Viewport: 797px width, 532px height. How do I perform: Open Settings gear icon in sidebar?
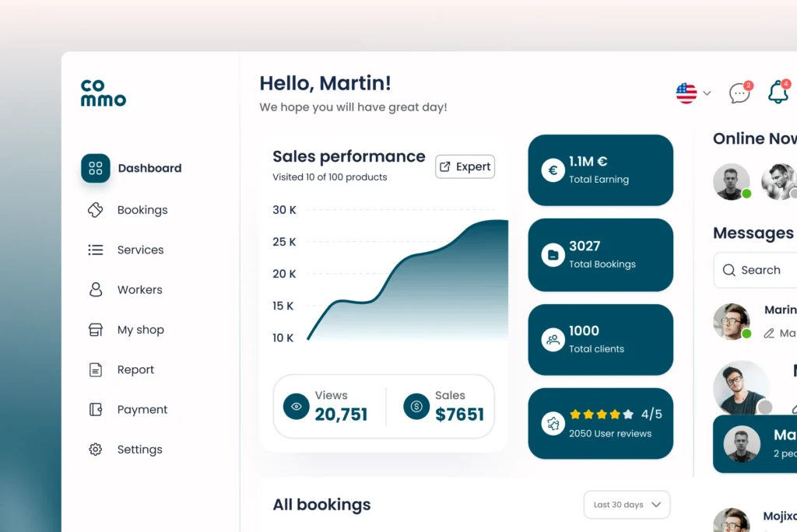(96, 450)
